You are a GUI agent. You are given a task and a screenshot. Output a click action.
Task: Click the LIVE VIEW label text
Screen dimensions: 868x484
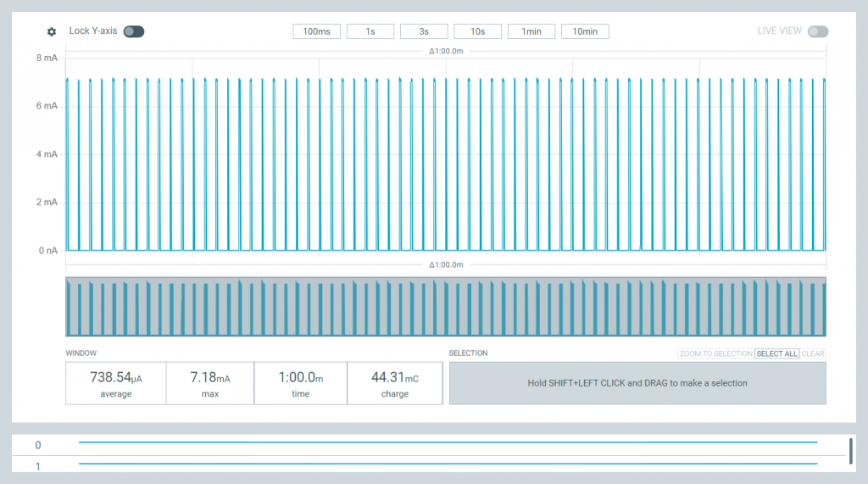point(780,31)
